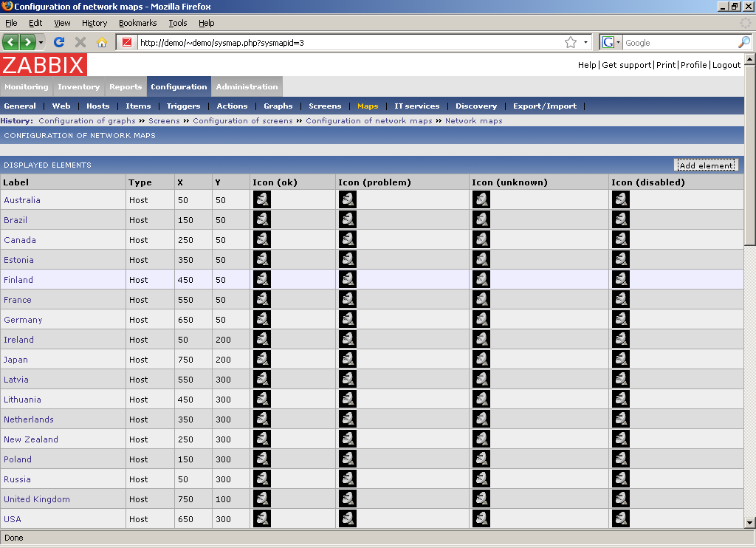Click Germany's Icon (unknown) image
The height and width of the screenshot is (548, 756).
pos(481,319)
